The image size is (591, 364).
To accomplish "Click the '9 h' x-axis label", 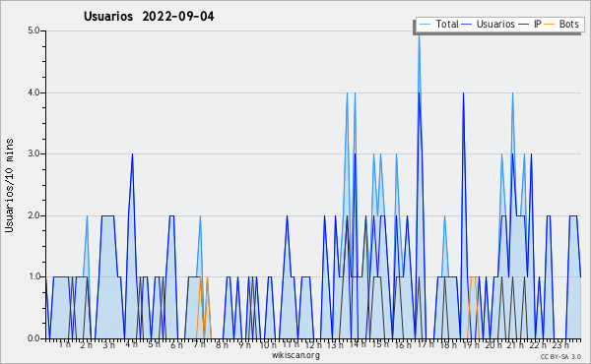I will click(x=244, y=345).
